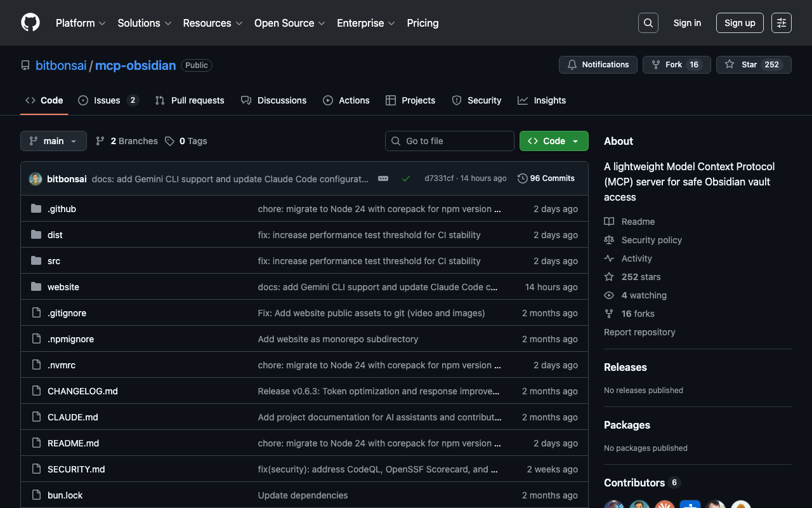
Task: Open the Open Source menu
Action: [289, 23]
